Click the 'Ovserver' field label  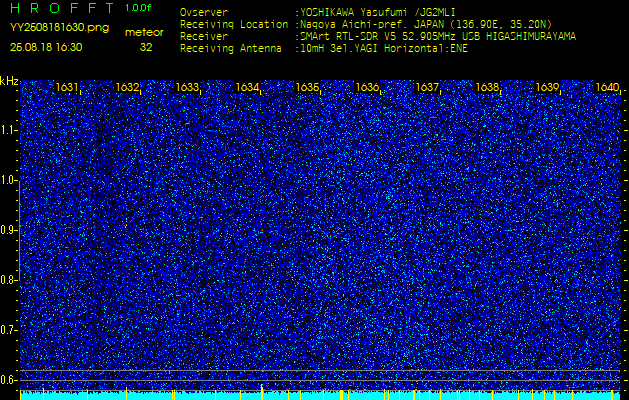click(x=204, y=12)
